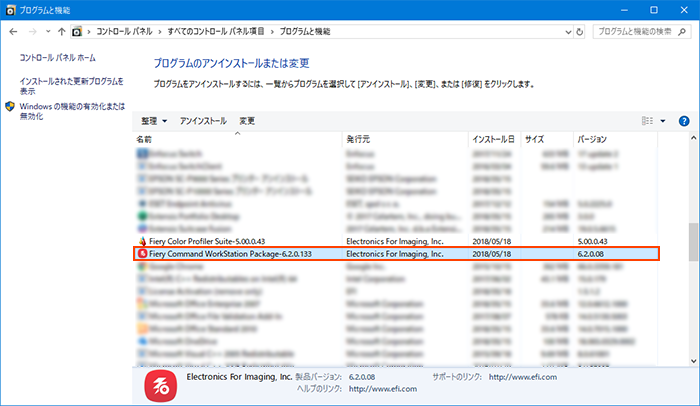Image resolution: width=700 pixels, height=406 pixels.
Task: Click プログラムと機能 breadcrumb segment
Action: pos(305,31)
